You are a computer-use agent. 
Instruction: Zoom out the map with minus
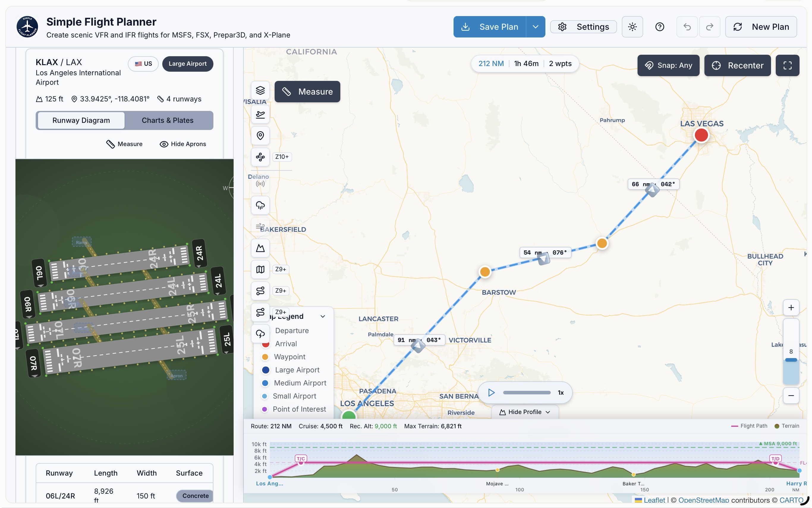[x=791, y=396]
